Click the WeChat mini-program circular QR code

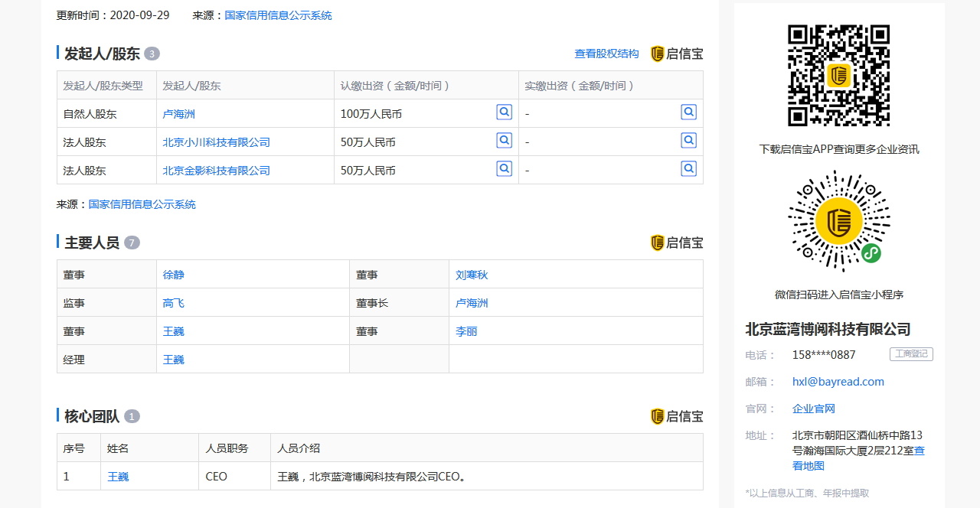pos(839,221)
